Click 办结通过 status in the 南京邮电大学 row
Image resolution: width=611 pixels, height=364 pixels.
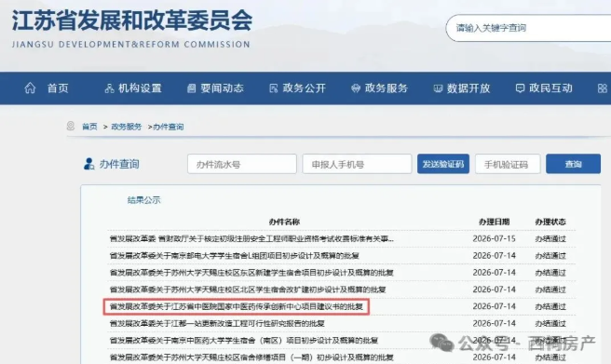click(550, 256)
